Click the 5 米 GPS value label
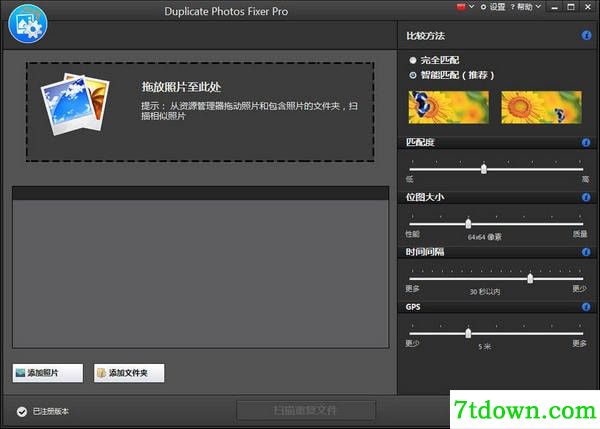Screen dimensions: 600x429 pos(484,346)
